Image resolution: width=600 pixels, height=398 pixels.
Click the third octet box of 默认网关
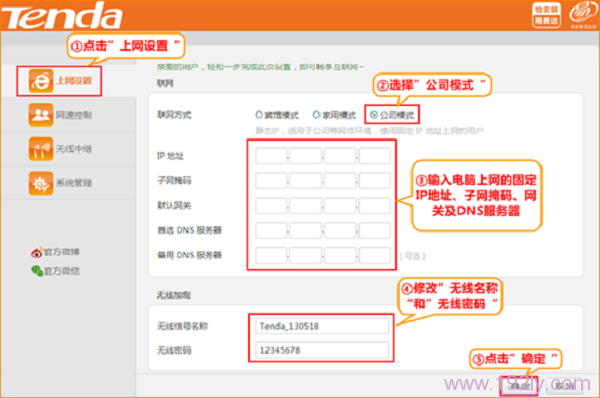pos(340,206)
